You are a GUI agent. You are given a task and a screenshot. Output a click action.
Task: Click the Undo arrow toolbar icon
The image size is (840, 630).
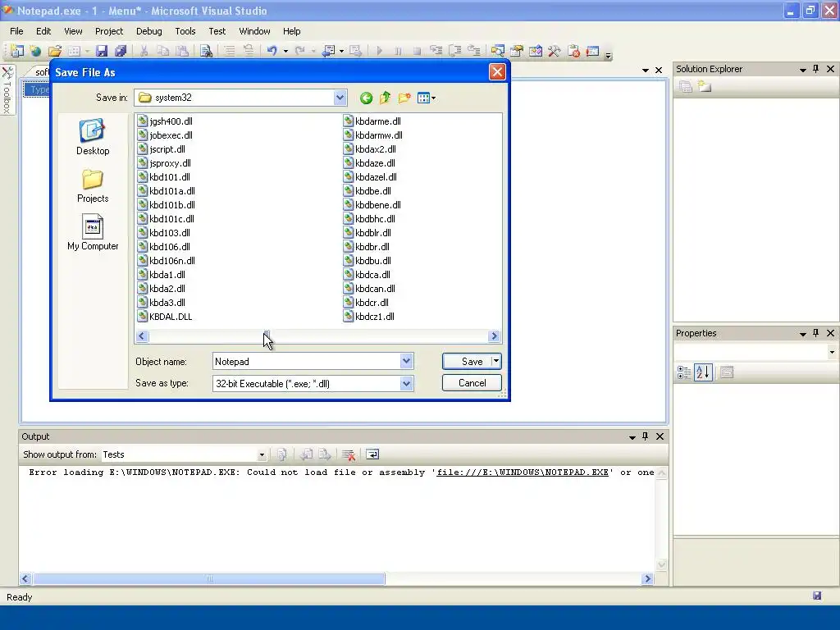coord(272,51)
